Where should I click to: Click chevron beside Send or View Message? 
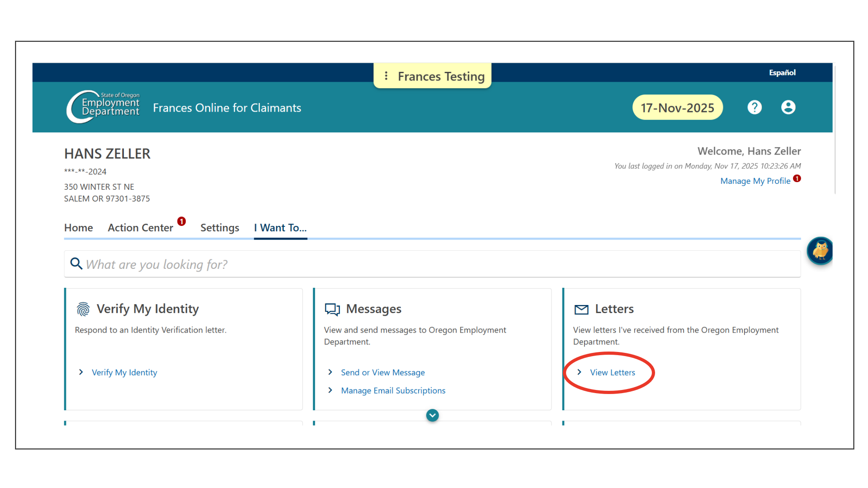[x=330, y=372]
